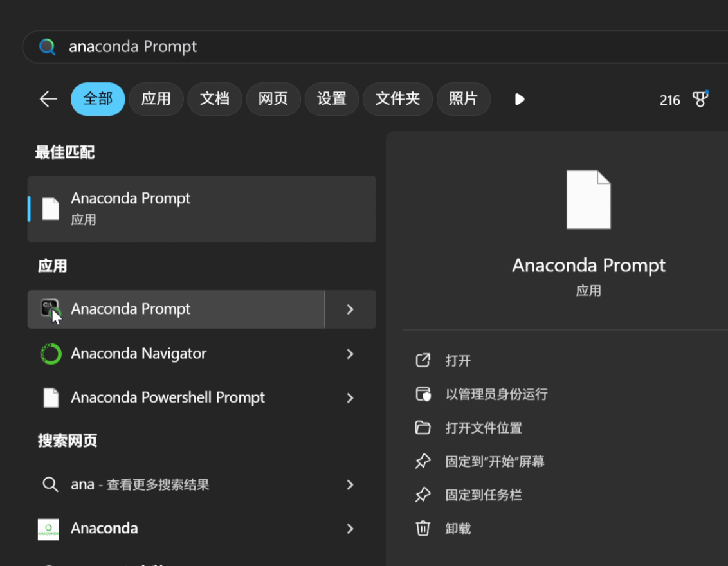Select 以管理员身份运行 for Anaconda Prompt
This screenshot has height=566, width=728.
495,394
